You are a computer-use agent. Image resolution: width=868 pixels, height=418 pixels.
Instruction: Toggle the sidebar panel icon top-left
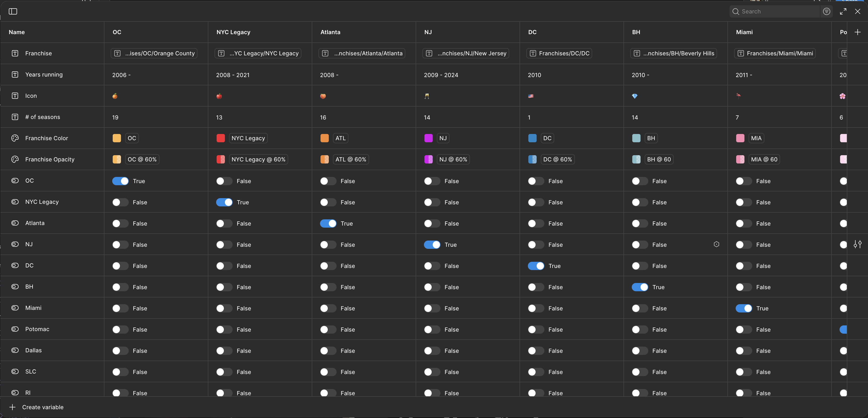[13, 11]
